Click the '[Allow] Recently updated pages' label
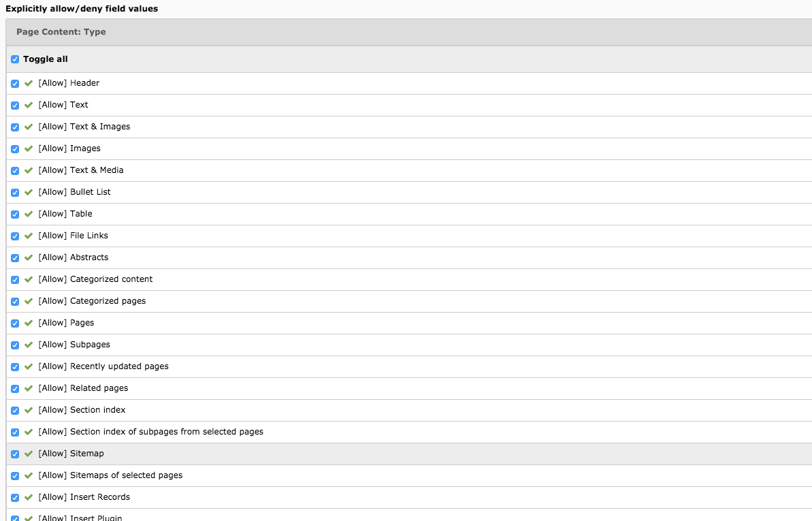Viewport: 812px width, 521px height. point(103,366)
